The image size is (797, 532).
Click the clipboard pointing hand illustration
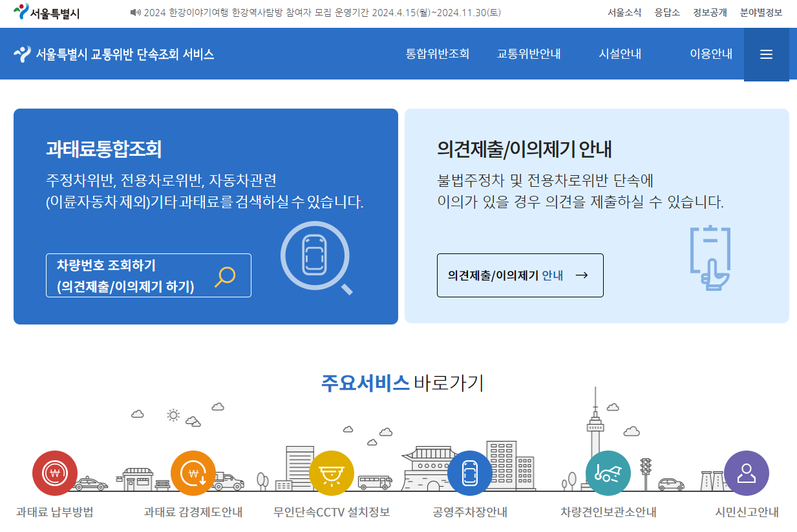pos(710,258)
